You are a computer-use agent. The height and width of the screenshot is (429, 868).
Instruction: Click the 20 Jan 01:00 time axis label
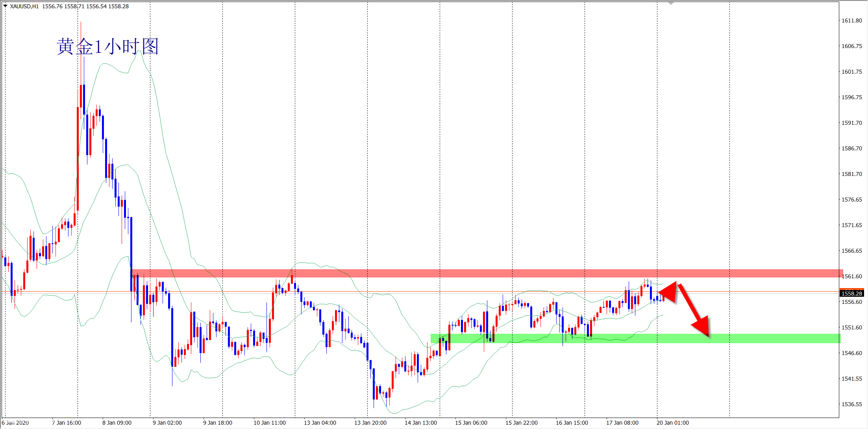(672, 423)
